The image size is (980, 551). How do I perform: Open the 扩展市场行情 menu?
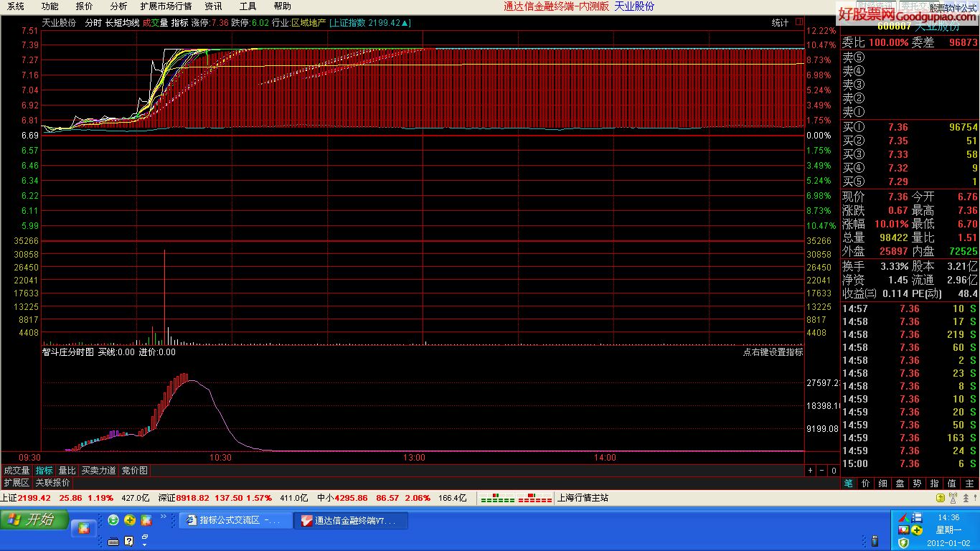point(166,6)
